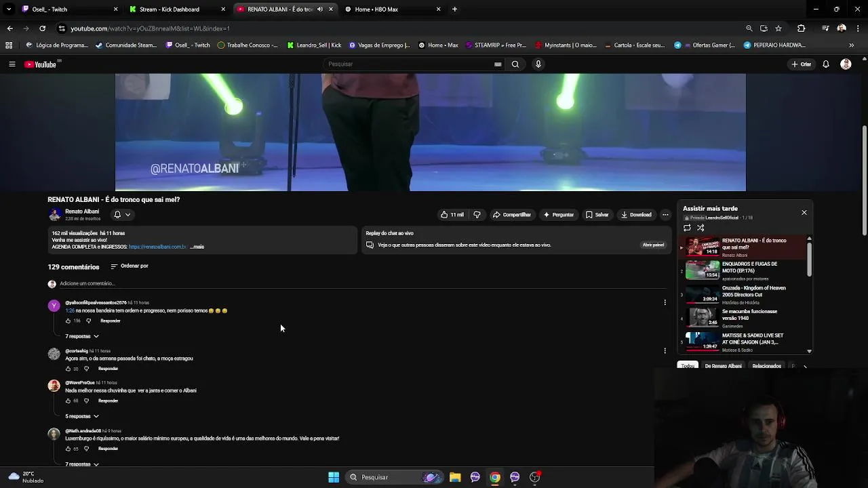Image resolution: width=868 pixels, height=488 pixels.
Task: Dislike the video with thumbs-down button
Action: coord(477,215)
